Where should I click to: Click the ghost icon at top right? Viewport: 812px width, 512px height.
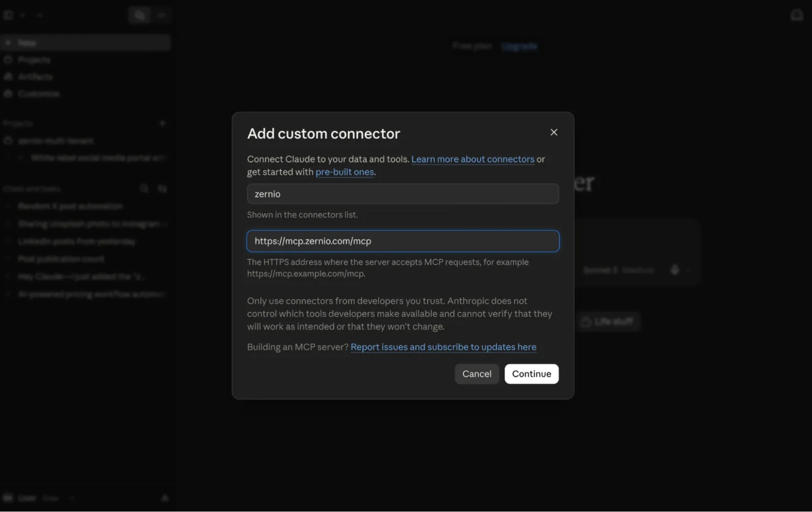point(797,15)
